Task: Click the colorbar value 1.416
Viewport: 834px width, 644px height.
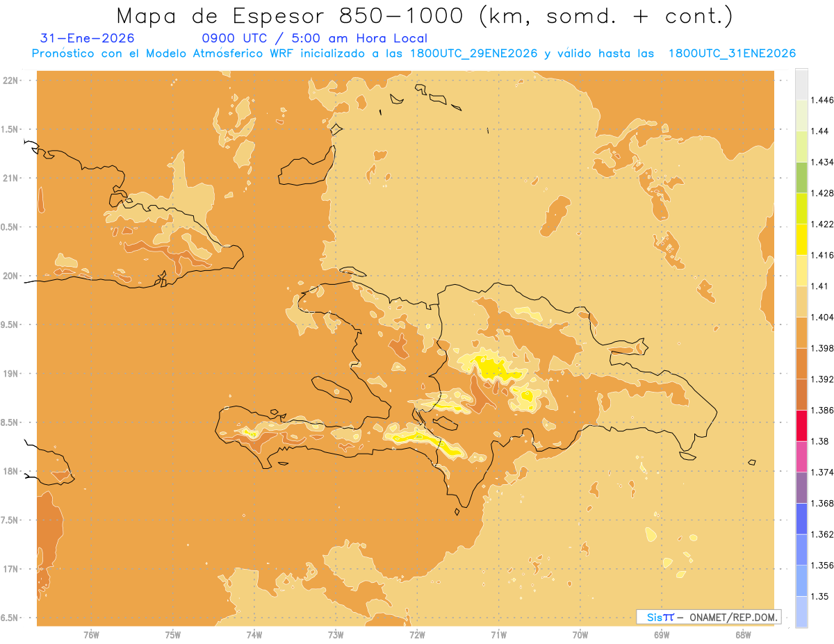Action: click(822, 256)
